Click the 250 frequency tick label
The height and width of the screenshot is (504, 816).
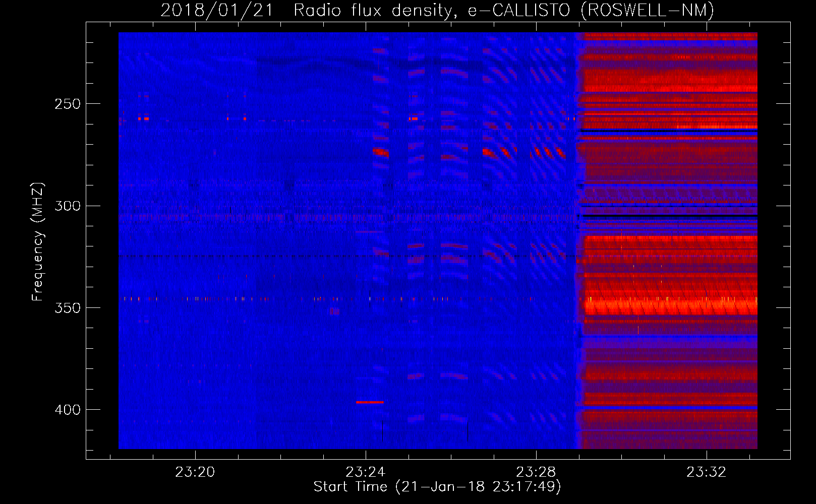point(68,104)
